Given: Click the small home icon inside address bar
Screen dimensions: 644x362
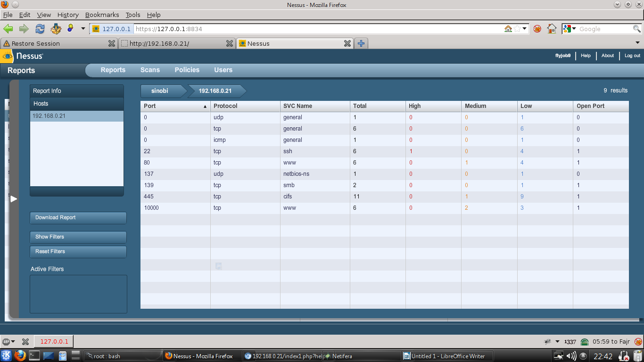Looking at the screenshot, I should (x=508, y=29).
